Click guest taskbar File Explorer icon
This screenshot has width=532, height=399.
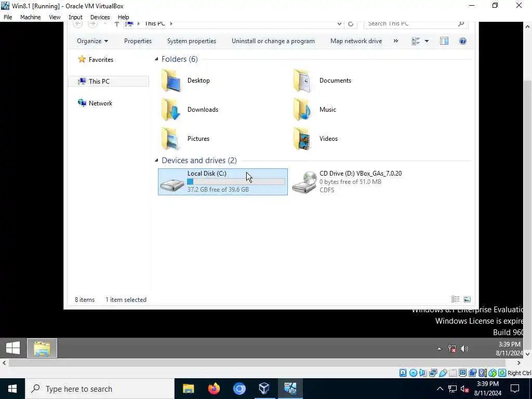[42, 348]
